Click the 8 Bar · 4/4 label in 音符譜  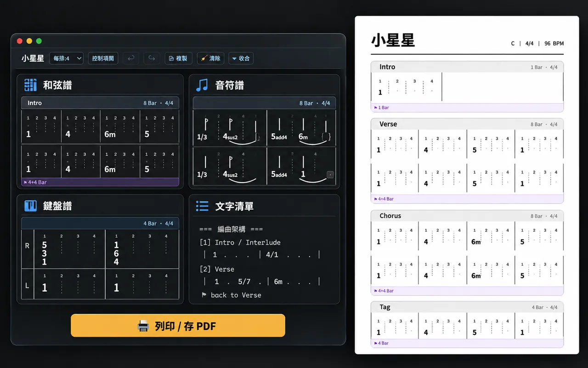(x=315, y=103)
